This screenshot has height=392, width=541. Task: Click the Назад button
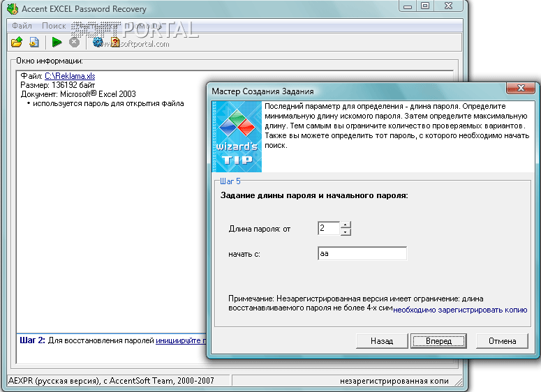(382, 341)
